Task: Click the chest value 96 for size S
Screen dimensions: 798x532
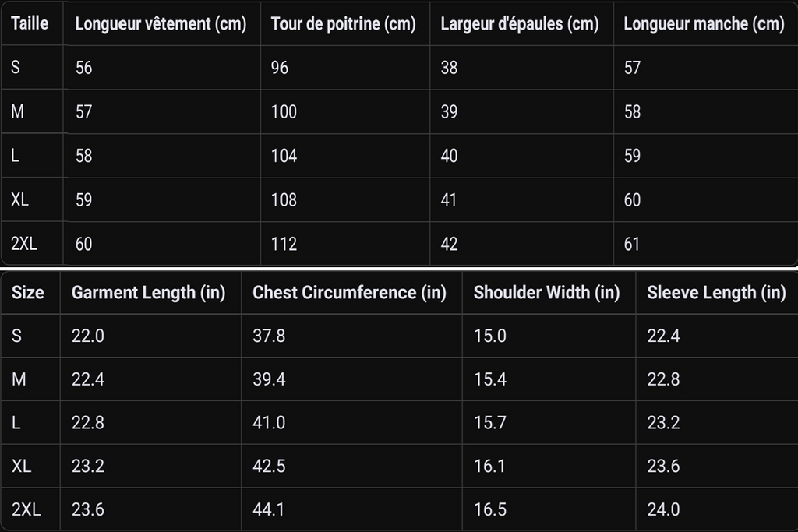Action: tap(280, 68)
